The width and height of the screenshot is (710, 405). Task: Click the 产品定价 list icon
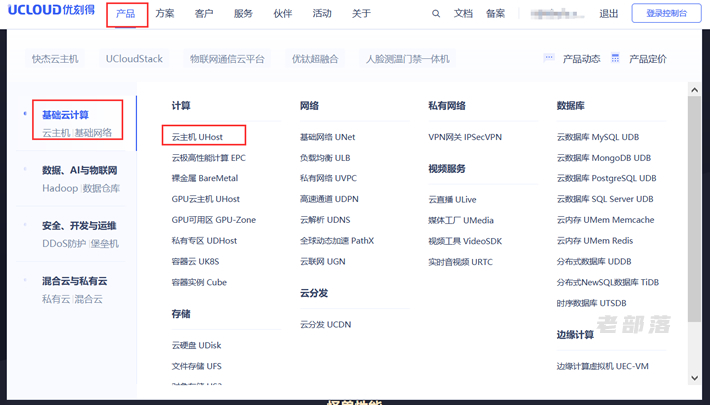pos(615,58)
